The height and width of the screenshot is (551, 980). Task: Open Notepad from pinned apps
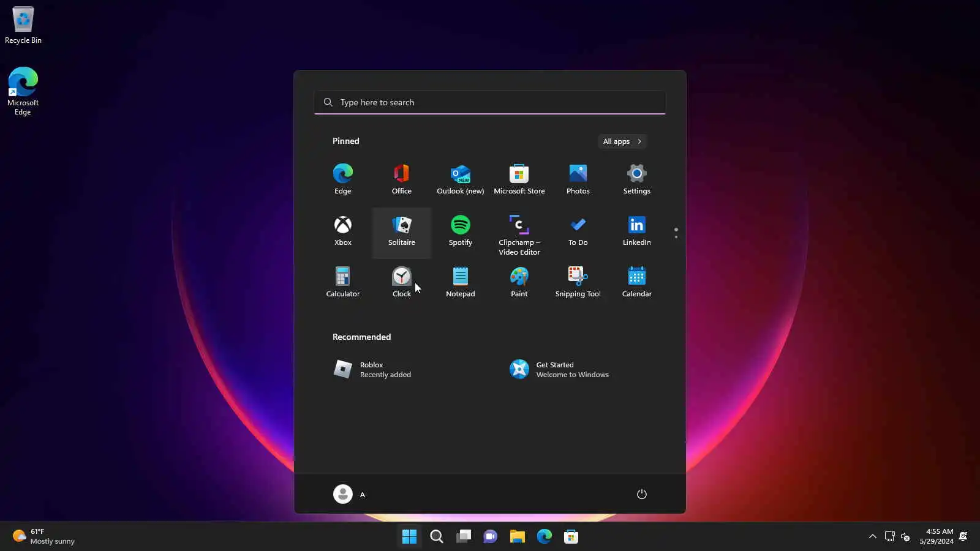tap(461, 282)
